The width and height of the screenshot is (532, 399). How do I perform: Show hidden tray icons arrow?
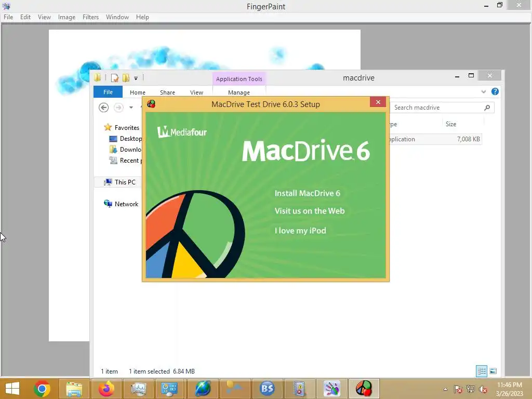click(x=445, y=389)
